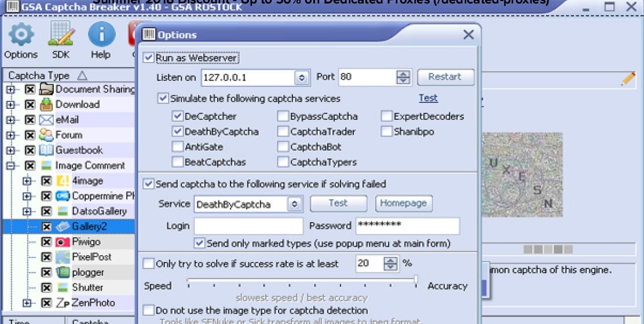This screenshot has height=324, width=644.
Task: Click the plogger engine icon
Action: (x=63, y=273)
